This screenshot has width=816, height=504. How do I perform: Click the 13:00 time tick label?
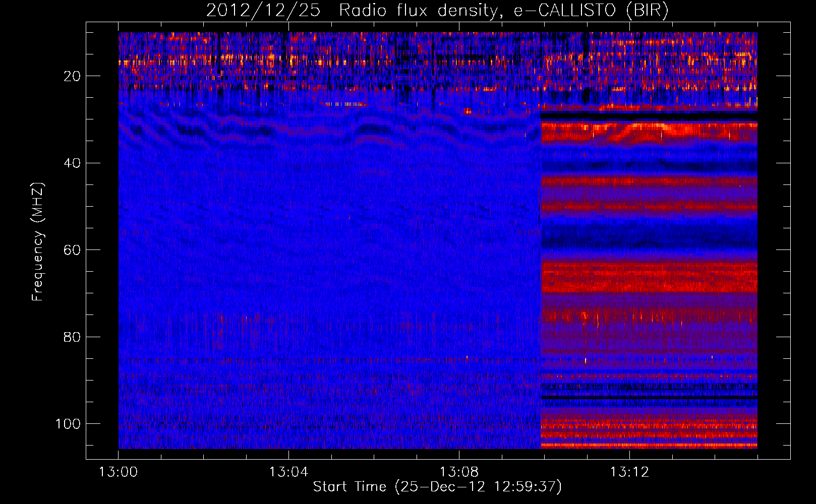(x=119, y=472)
